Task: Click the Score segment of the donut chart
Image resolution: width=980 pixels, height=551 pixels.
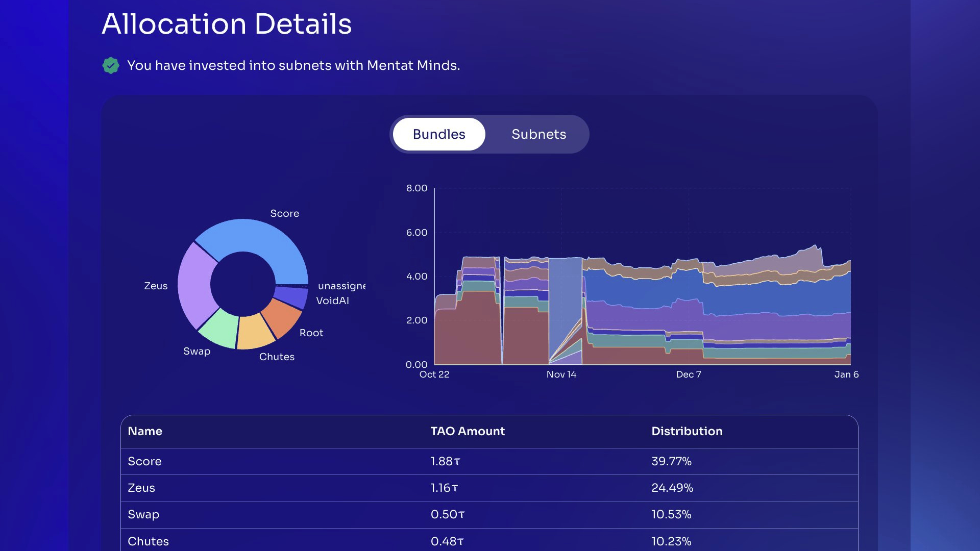Action: (265, 240)
